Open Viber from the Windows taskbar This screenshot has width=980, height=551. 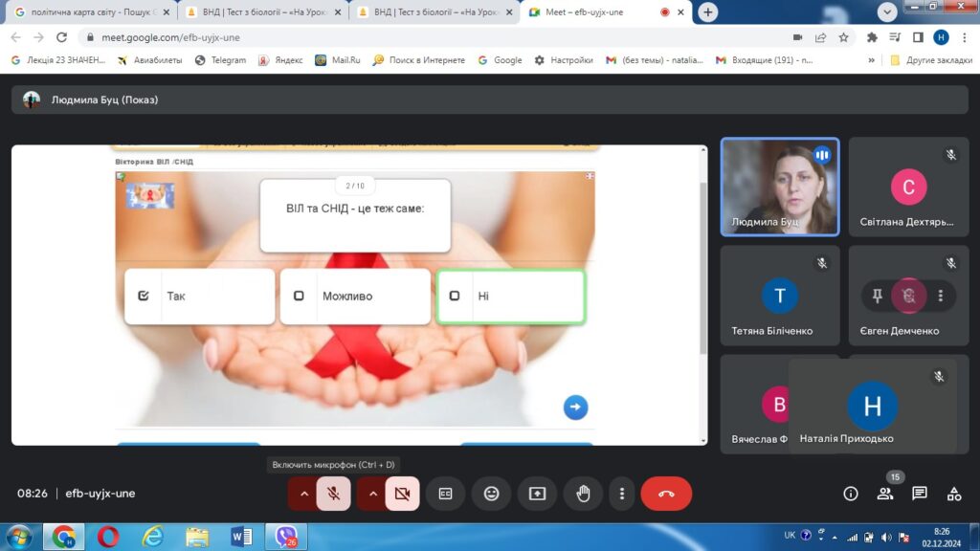pos(285,537)
